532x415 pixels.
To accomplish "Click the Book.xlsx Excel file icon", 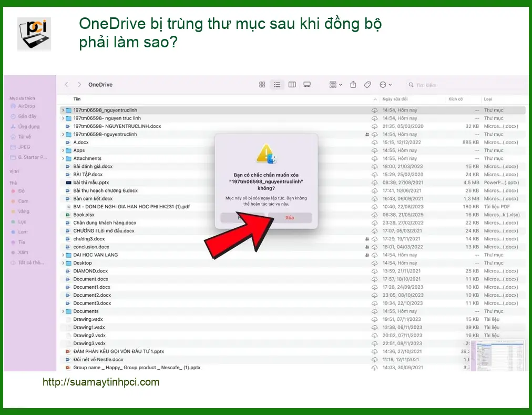I will [x=68, y=215].
